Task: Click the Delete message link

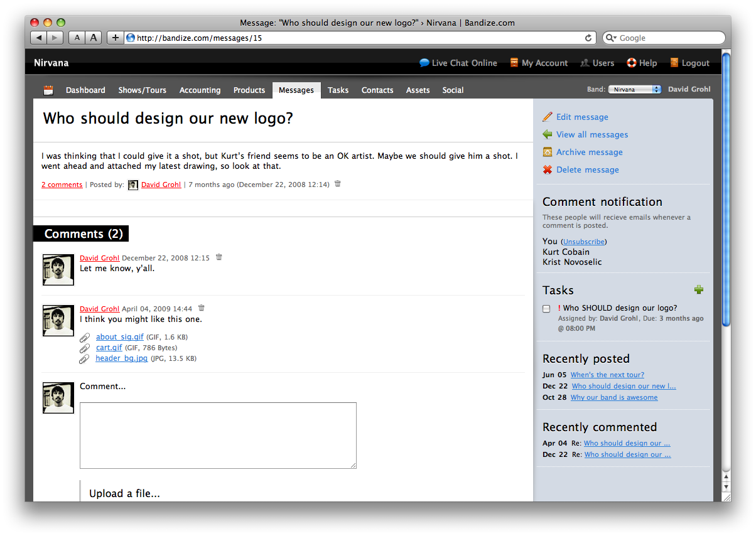Action: [x=588, y=169]
